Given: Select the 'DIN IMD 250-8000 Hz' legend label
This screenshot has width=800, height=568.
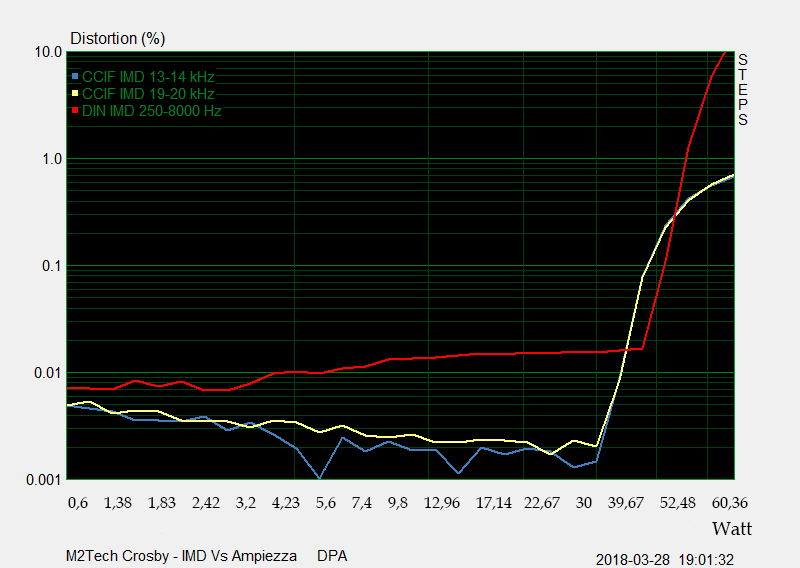Looking at the screenshot, I should [152, 110].
